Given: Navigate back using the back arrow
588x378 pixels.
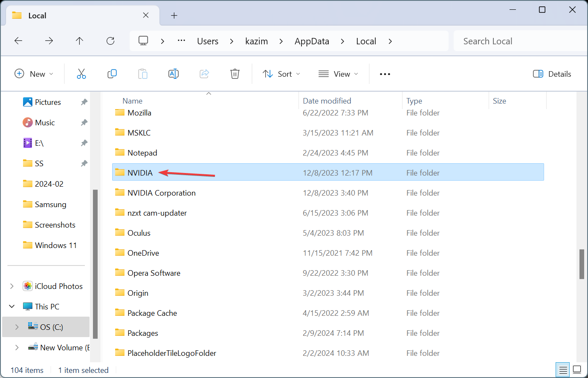Looking at the screenshot, I should point(18,41).
